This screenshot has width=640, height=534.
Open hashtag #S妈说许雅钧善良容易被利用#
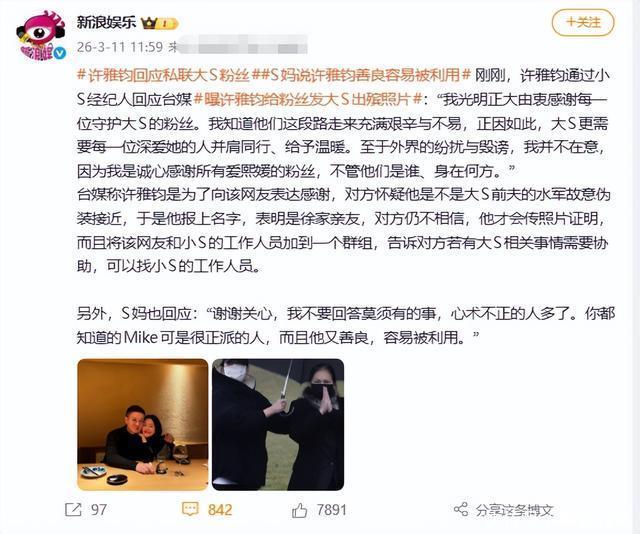(x=362, y=75)
